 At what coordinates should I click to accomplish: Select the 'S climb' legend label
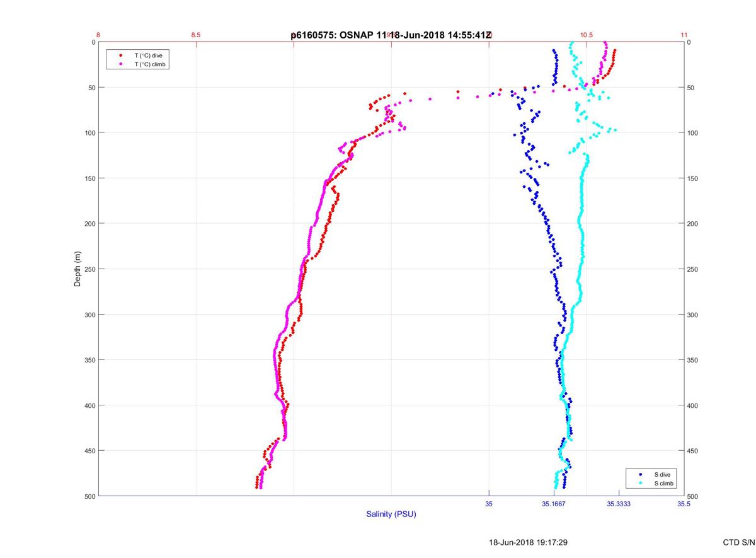(663, 483)
